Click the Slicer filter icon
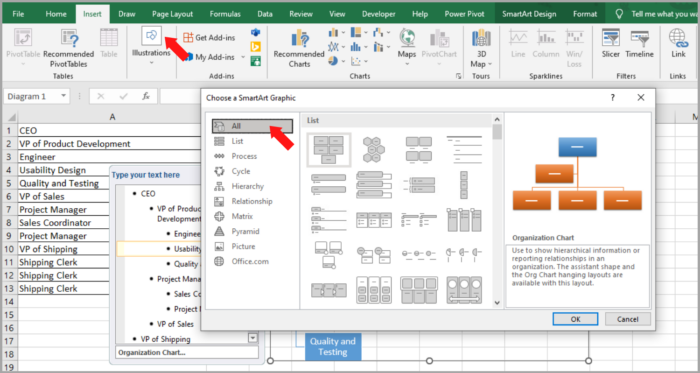The height and width of the screenshot is (373, 700). [610, 37]
